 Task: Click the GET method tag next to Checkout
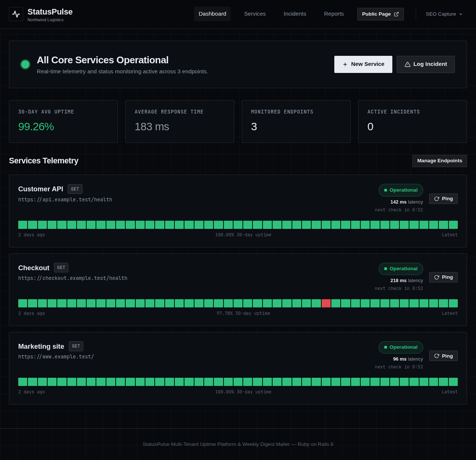click(61, 268)
